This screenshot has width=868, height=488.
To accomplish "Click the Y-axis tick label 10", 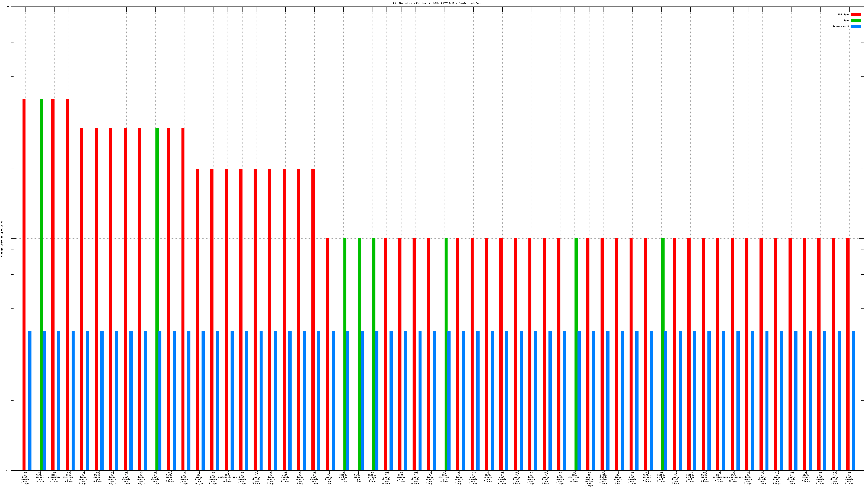I will coord(8,7).
